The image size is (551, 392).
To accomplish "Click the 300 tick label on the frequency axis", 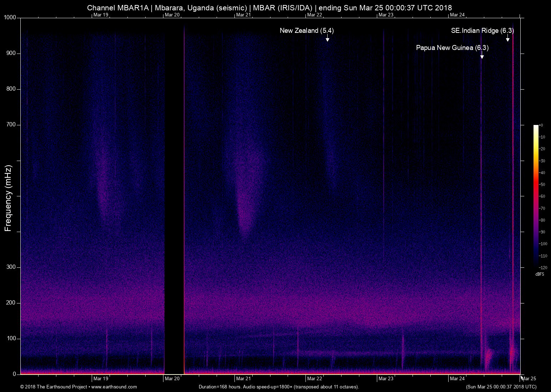I will point(11,267).
